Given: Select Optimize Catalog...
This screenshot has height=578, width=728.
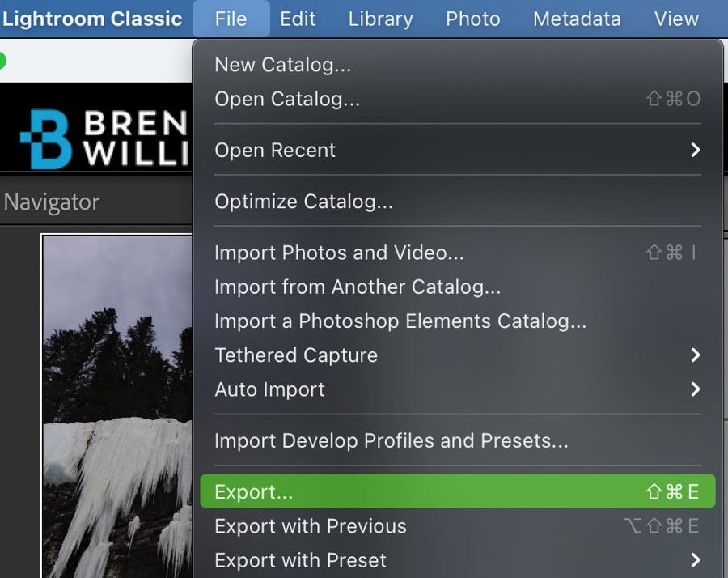Looking at the screenshot, I should coord(457,202).
